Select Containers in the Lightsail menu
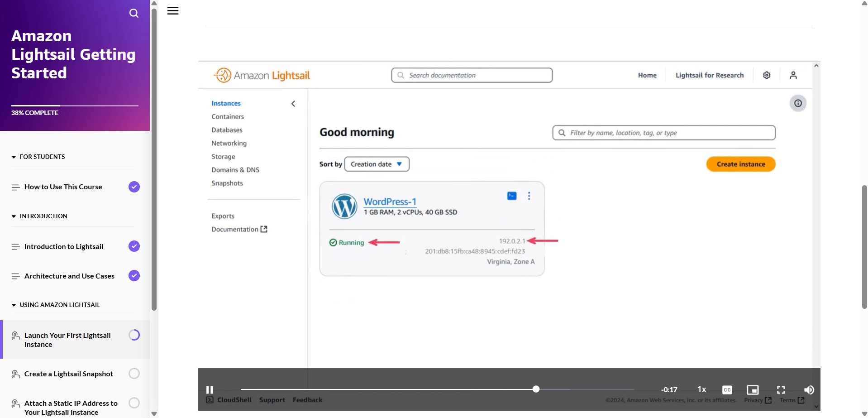Screen dimensions: 868x418 [x=228, y=116]
